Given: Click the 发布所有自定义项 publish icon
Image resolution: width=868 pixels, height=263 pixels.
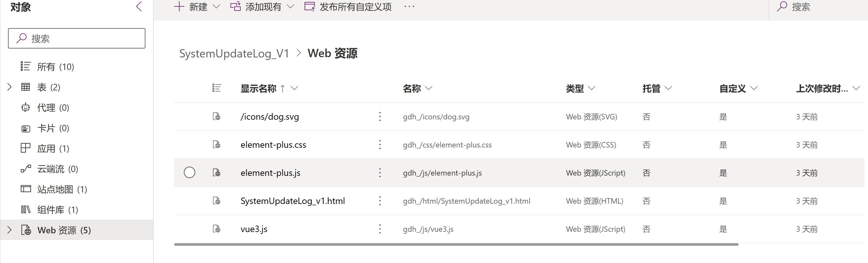Looking at the screenshot, I should tap(310, 6).
